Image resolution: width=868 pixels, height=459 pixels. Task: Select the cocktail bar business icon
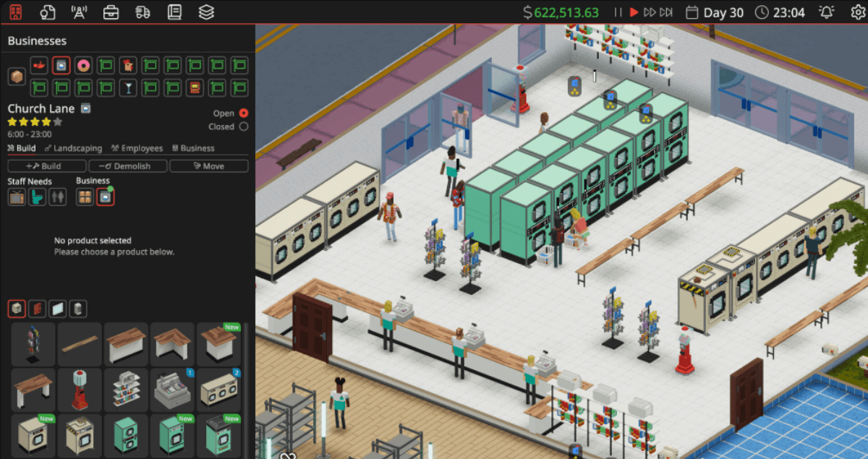click(128, 88)
